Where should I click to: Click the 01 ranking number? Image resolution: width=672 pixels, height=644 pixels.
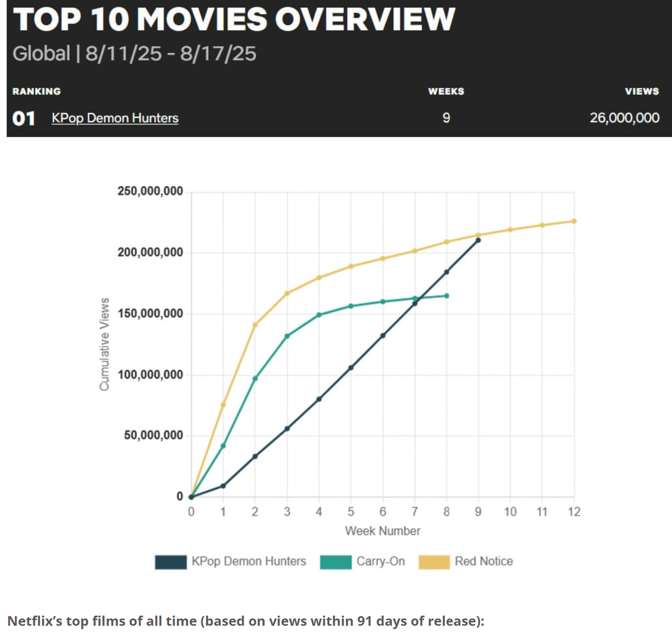click(24, 119)
